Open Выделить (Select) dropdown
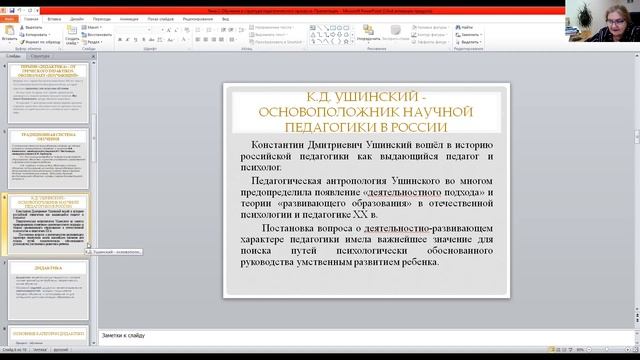The height and width of the screenshot is (360, 640). click(x=469, y=42)
